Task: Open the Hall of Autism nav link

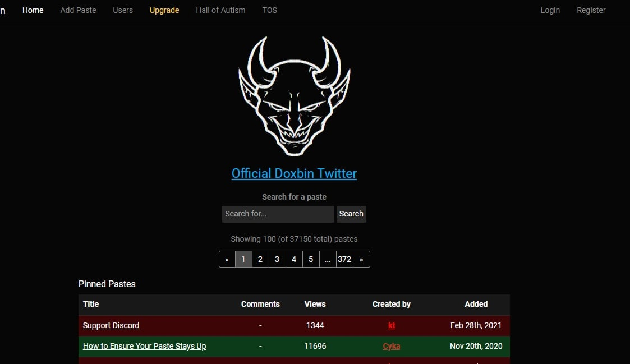Action: click(x=220, y=10)
